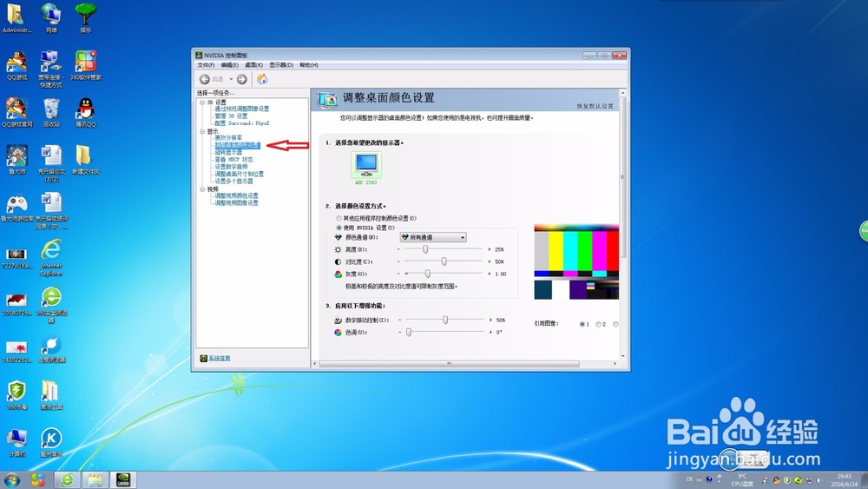The height and width of the screenshot is (489, 868).
Task: Open 查看 HDCP 状态 tree item
Action: pyautogui.click(x=233, y=160)
